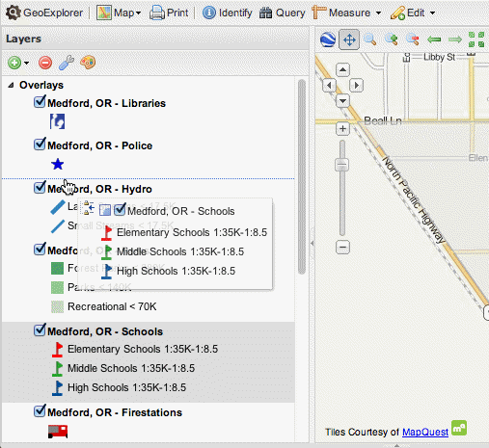
Task: Open the Edit menu
Action: pyautogui.click(x=413, y=13)
